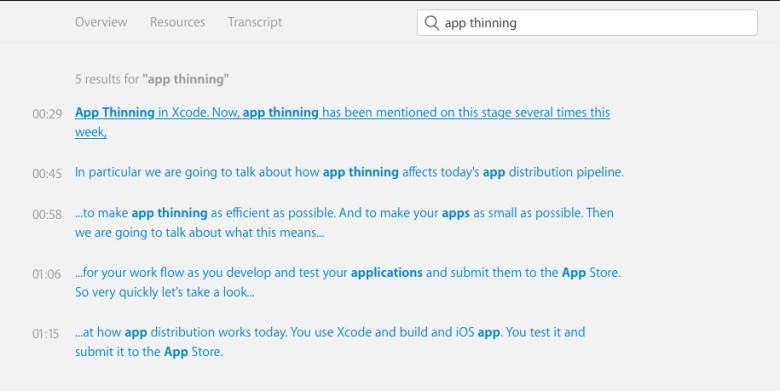Switch to the Resources tab
The image size is (780, 391).
pyautogui.click(x=178, y=22)
